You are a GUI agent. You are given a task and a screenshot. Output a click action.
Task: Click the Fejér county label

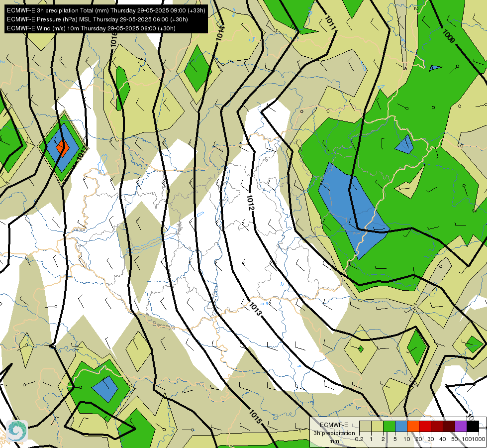179,226
